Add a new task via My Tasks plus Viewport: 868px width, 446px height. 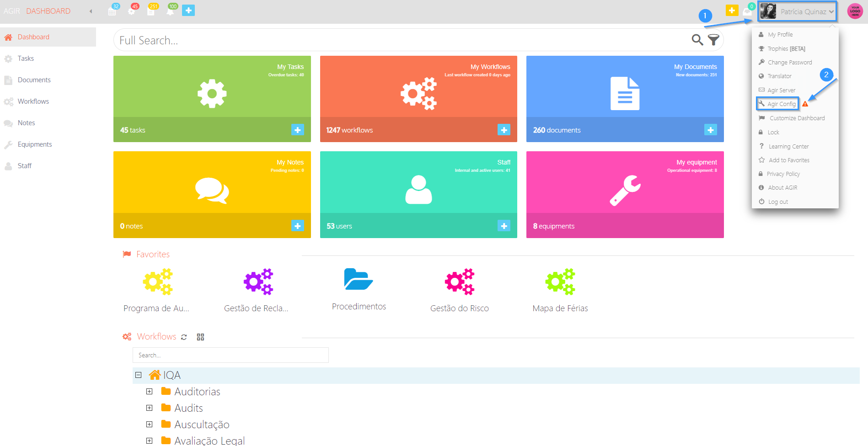(298, 130)
